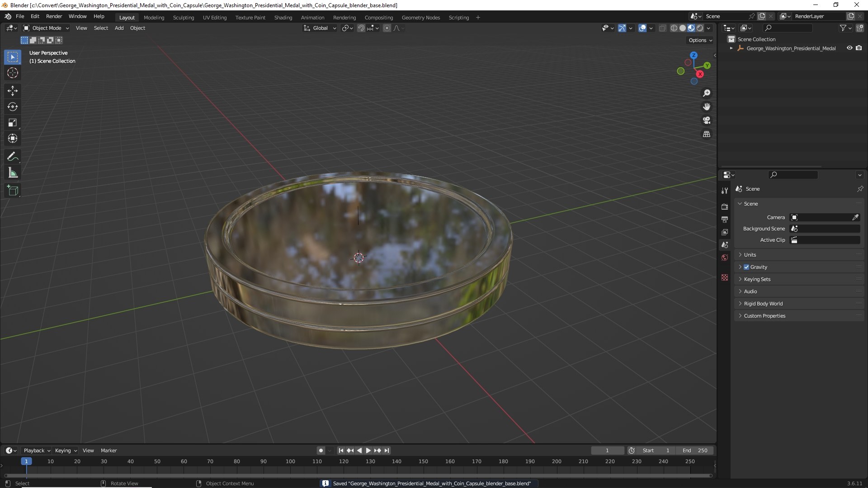Toggle render camera for medal collection
Screen dimensions: 868x488
pos(859,48)
